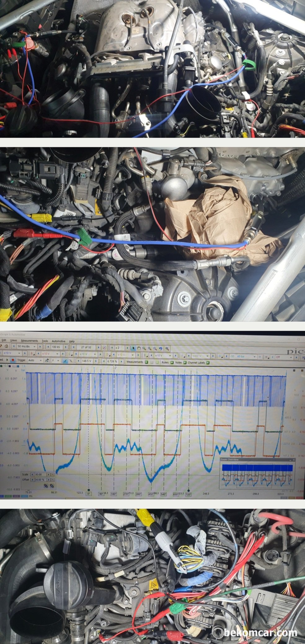Toggle the Rulers legend button
This screenshot has width=305, height=644.
[172, 362]
